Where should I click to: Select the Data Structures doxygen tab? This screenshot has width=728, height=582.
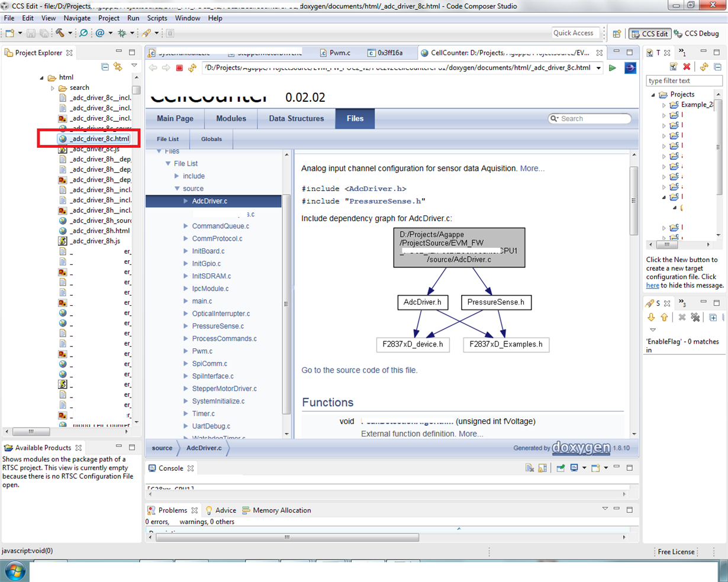pos(297,118)
